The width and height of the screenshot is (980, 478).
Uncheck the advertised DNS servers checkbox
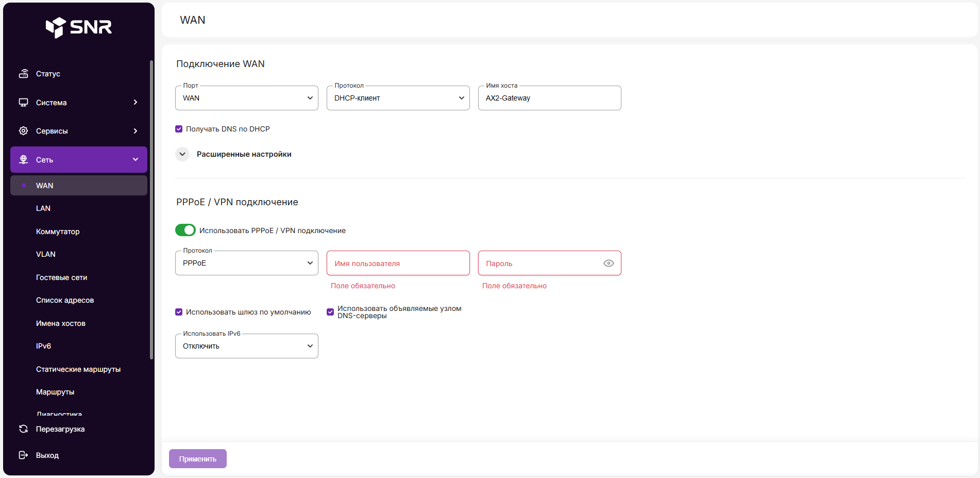tap(330, 312)
